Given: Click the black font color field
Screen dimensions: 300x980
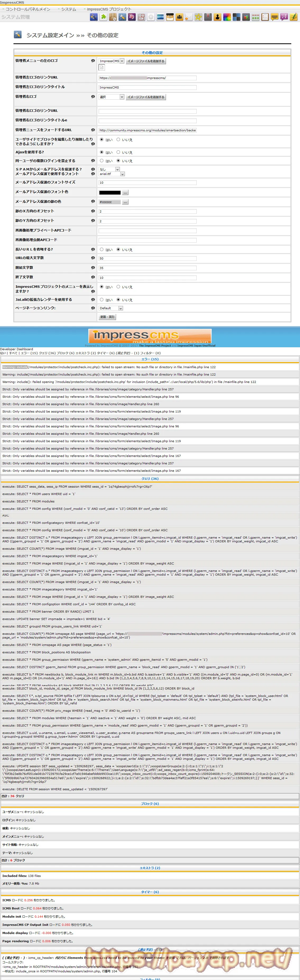Looking at the screenshot, I should [110, 192].
